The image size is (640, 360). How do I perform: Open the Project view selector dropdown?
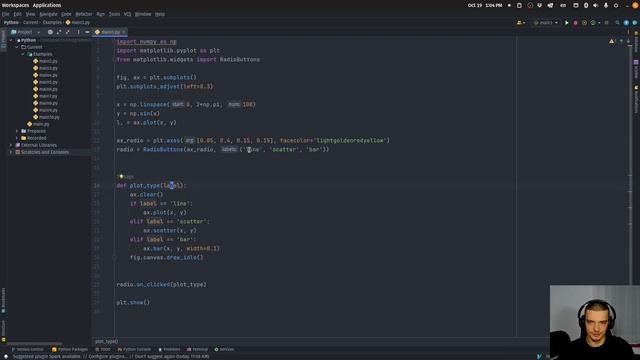26,32
